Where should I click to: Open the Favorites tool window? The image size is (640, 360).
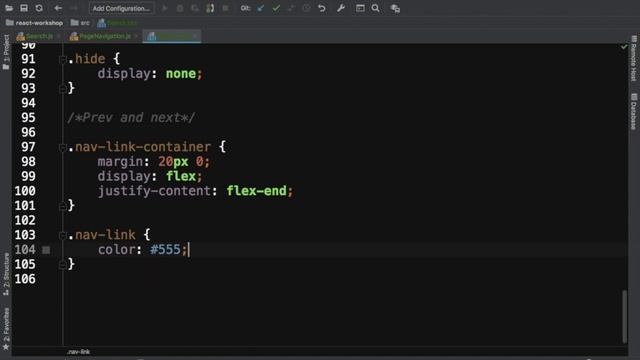point(6,329)
